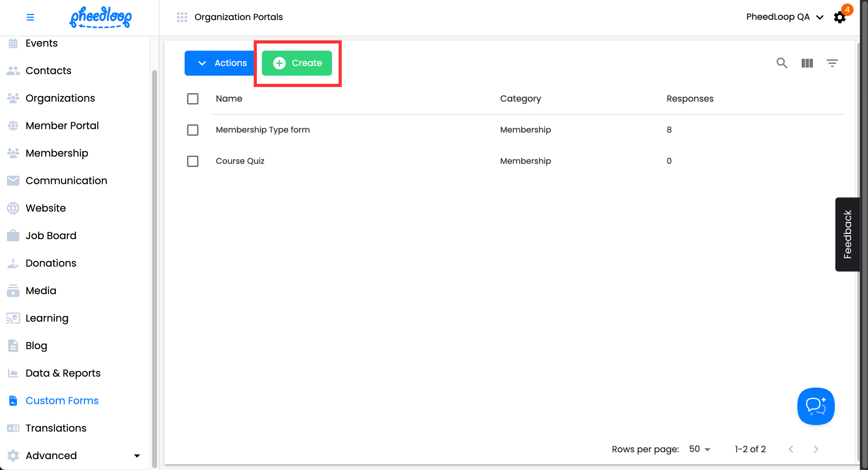Viewport: 868px width, 470px height.
Task: Click the search magnifier icon
Action: [782, 63]
